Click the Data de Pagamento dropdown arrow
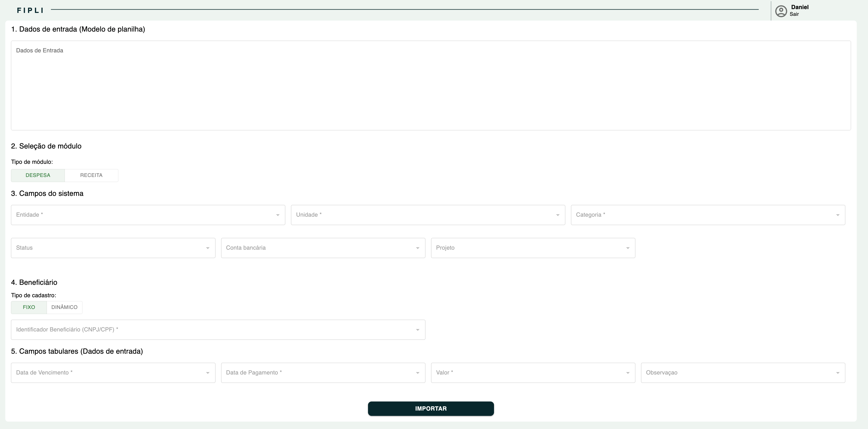The height and width of the screenshot is (429, 868). (418, 373)
